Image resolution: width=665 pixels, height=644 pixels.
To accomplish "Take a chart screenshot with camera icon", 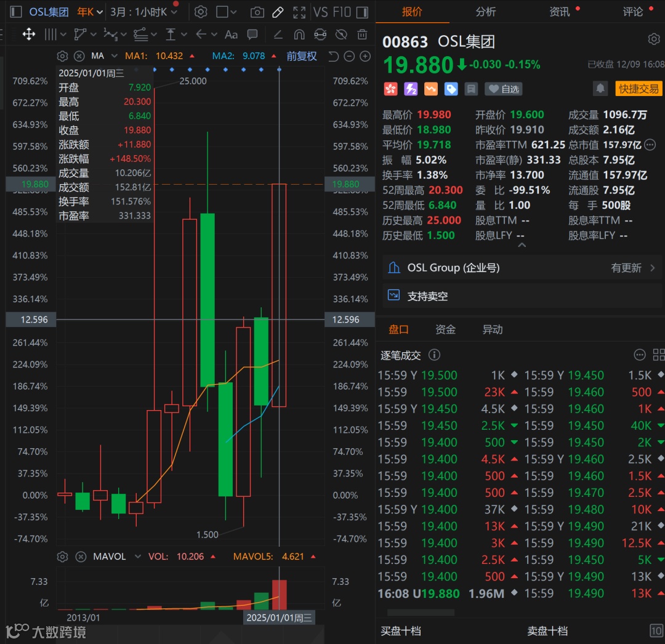I will [257, 12].
